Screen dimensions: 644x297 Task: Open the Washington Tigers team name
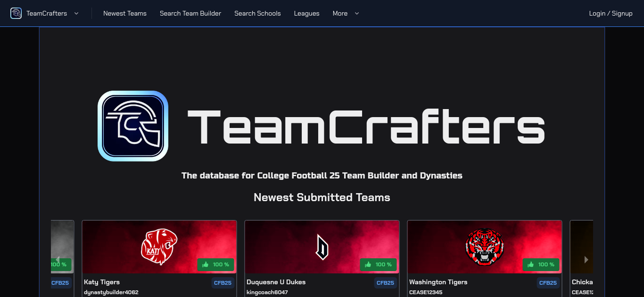coord(438,282)
